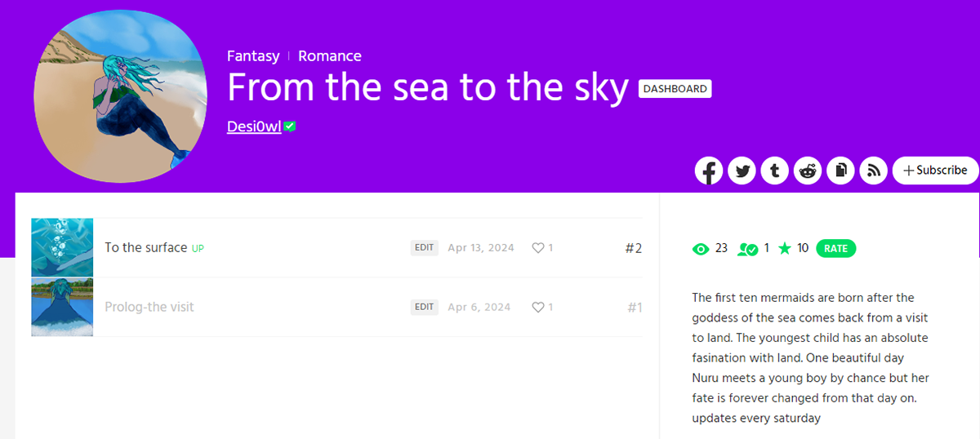Share series on Tumblr
980x439 pixels.
point(775,171)
